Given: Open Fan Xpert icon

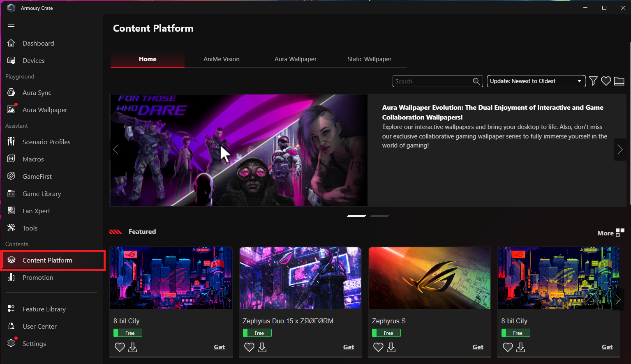Looking at the screenshot, I should coord(11,211).
